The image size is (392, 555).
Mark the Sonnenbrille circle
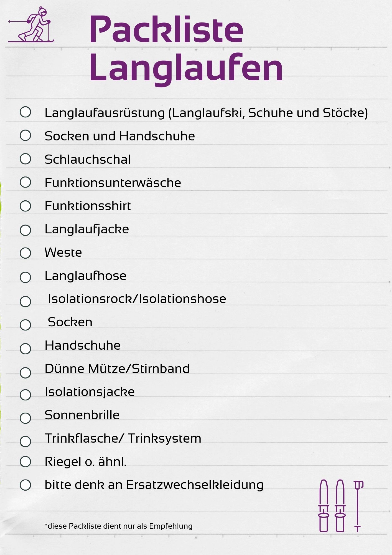[x=26, y=418]
